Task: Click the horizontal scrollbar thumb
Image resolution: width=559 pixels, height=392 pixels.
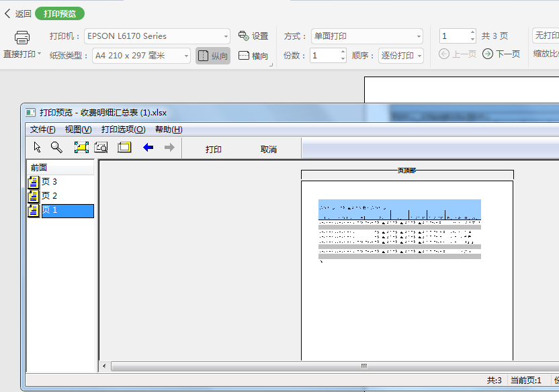Action: pos(335,366)
